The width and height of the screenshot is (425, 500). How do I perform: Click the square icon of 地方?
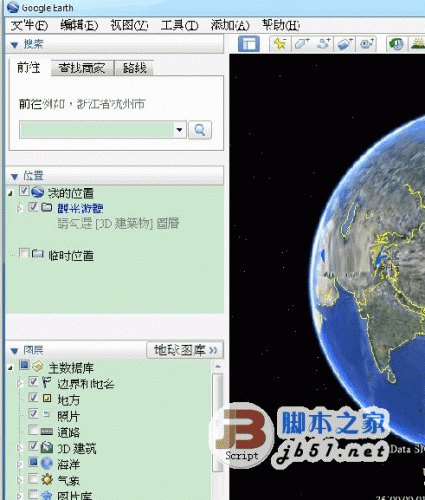(47, 398)
